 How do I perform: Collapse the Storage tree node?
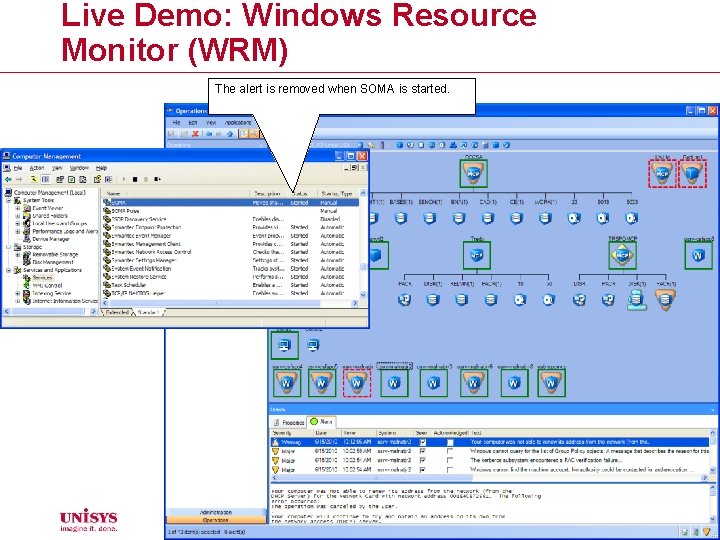pyautogui.click(x=8, y=247)
